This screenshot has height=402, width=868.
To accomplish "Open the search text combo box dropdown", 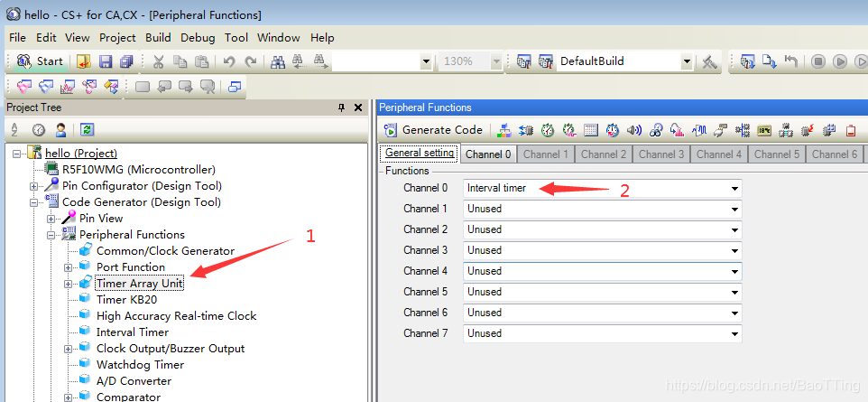I will [425, 61].
